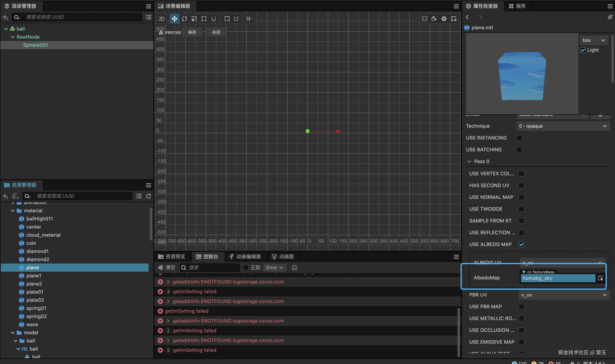The width and height of the screenshot is (615, 364).
Task: Select the scale transform tool
Action: point(194,19)
